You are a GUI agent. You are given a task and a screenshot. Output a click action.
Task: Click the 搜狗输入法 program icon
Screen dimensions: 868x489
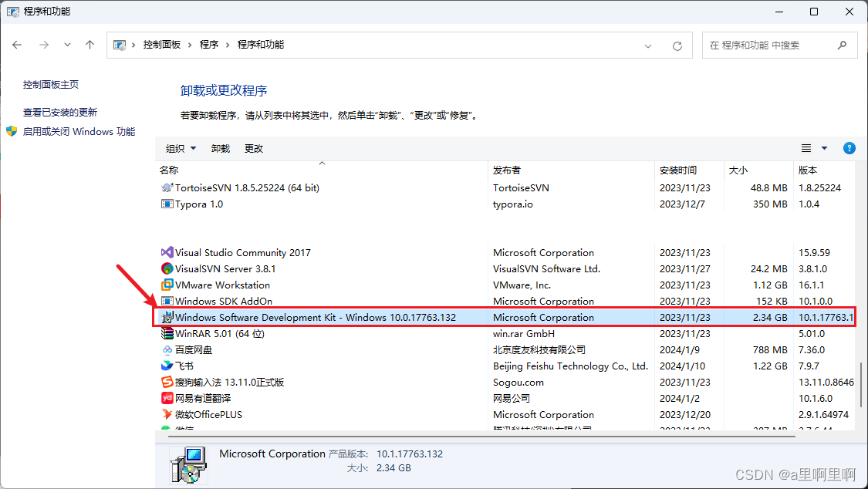[x=167, y=382]
